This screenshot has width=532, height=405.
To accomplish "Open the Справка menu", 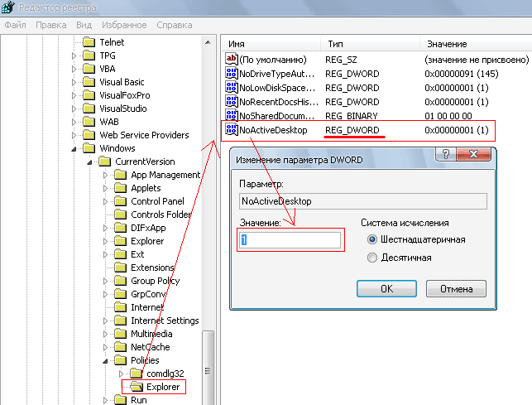I will click(x=175, y=25).
